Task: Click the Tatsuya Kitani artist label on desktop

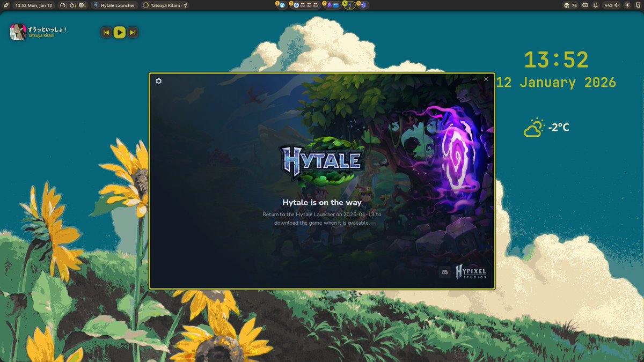Action: click(x=41, y=36)
